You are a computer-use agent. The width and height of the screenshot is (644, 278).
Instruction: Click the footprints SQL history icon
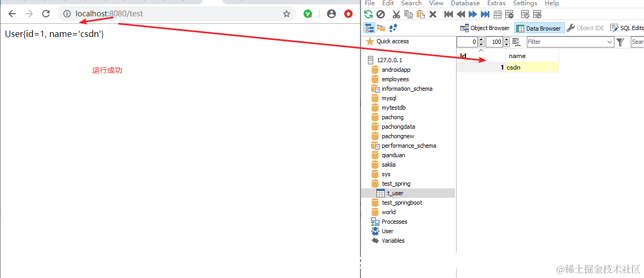point(393,27)
